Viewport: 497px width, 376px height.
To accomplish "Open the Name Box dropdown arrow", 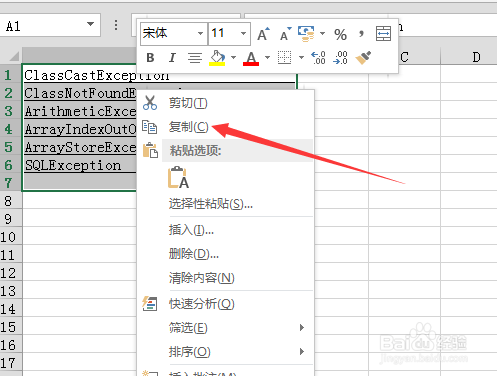I will (x=90, y=24).
